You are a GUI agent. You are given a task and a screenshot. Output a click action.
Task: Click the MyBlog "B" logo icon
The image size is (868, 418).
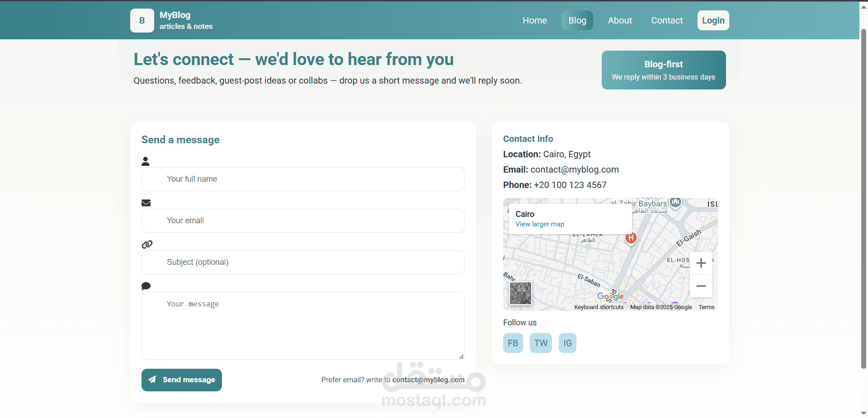142,21
